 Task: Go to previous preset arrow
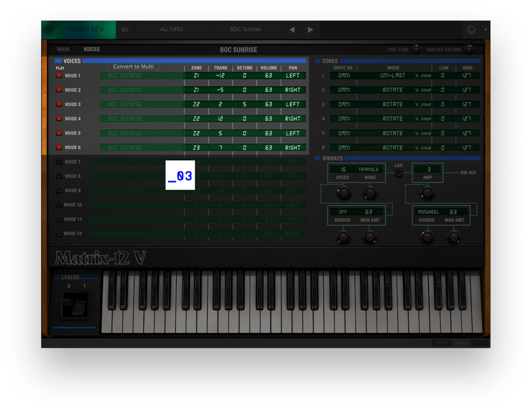pos(292,30)
